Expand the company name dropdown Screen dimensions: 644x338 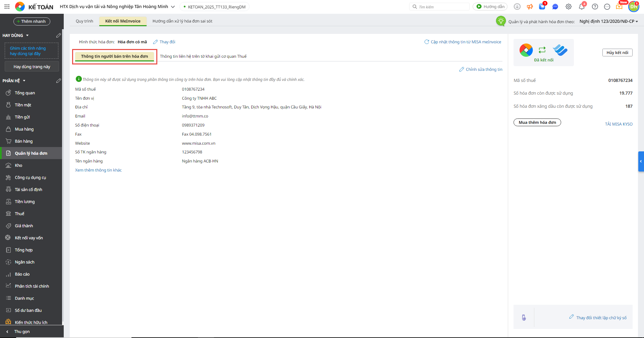(173, 7)
